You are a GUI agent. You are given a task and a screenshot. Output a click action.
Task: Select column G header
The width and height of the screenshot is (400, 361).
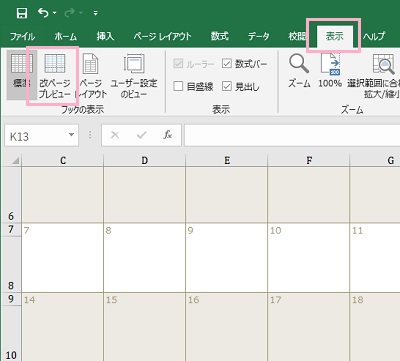point(375,161)
